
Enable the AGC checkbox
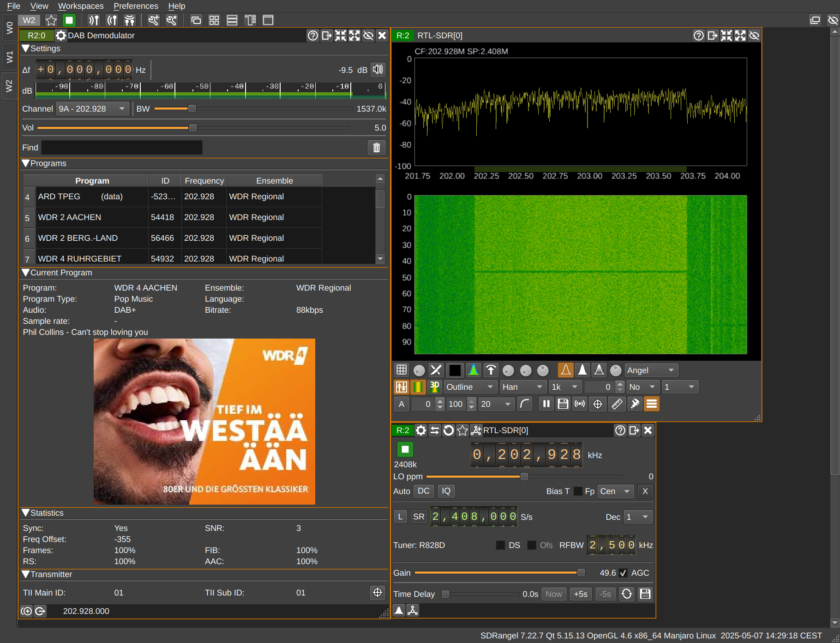pos(623,573)
